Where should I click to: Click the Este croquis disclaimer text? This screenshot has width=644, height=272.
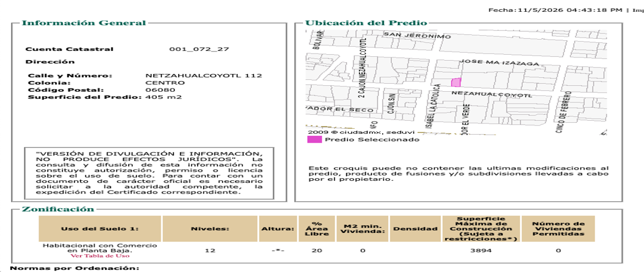click(x=459, y=173)
